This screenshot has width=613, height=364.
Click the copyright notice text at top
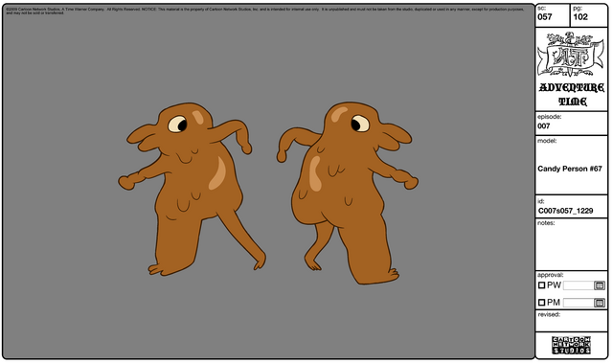click(x=264, y=11)
